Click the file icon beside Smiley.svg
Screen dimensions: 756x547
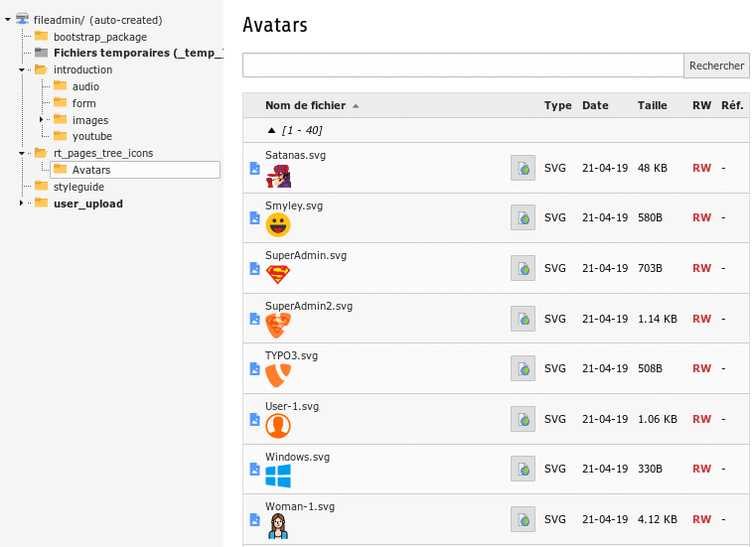[254, 218]
